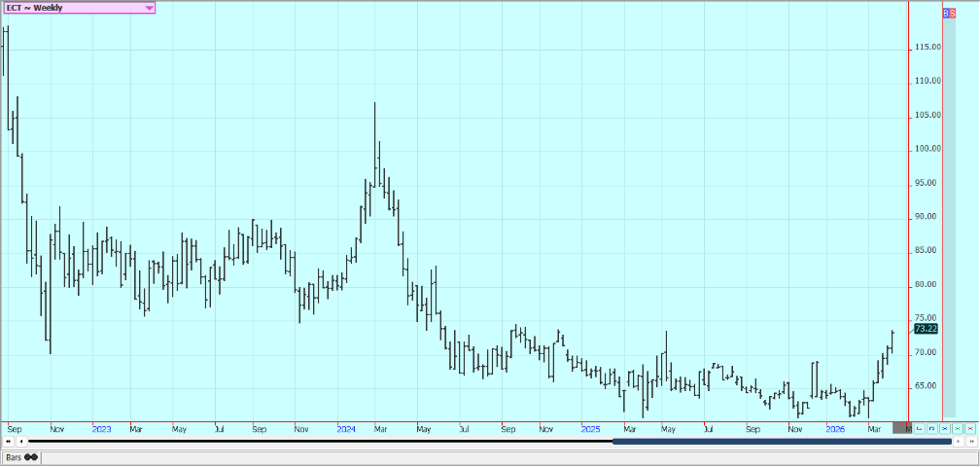Screen dimensions: 980x467
Task: Click the red L-shaped scale icon
Action: [919, 428]
